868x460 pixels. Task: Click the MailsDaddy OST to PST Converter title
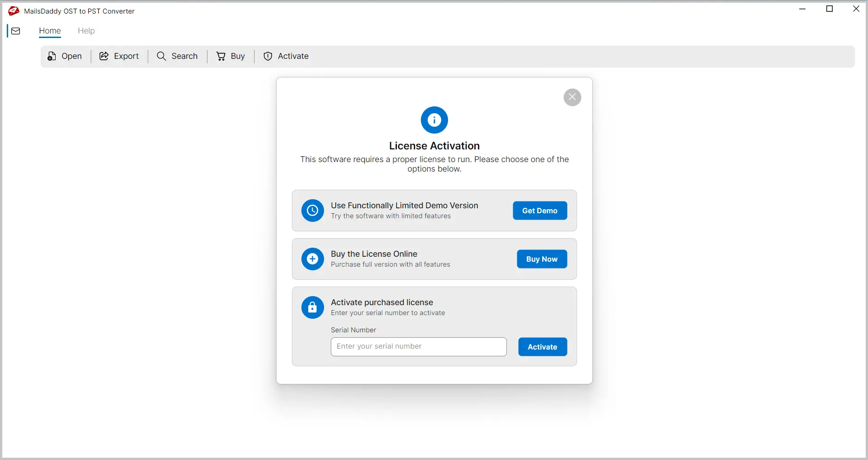tap(79, 11)
